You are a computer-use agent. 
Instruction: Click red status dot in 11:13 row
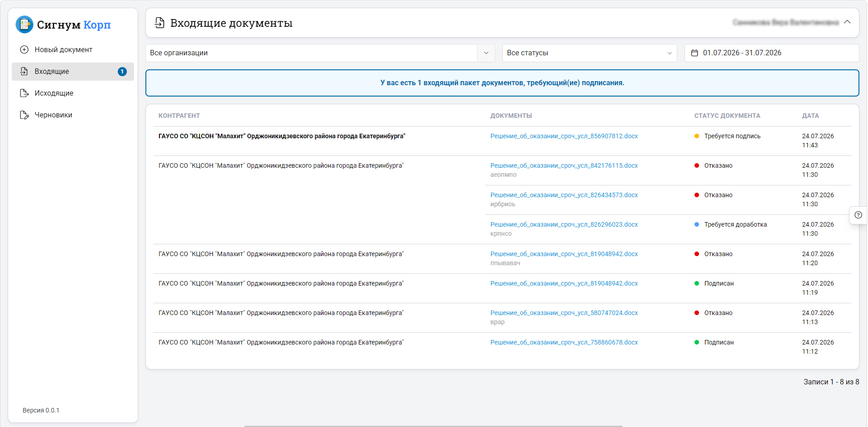pos(697,313)
